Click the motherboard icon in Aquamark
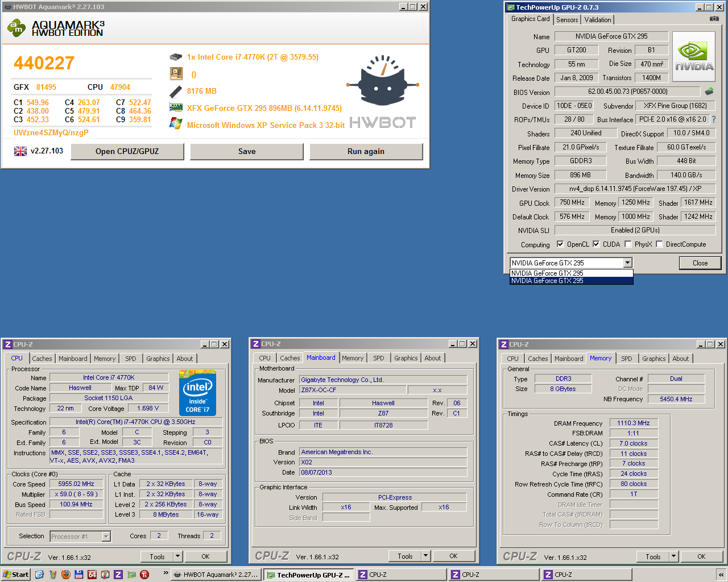Viewport: 728px width, 582px height. (176, 73)
